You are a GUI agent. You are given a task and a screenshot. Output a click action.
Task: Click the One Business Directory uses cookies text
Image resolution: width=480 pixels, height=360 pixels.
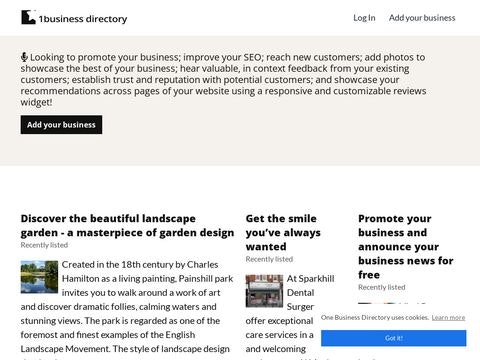375,317
